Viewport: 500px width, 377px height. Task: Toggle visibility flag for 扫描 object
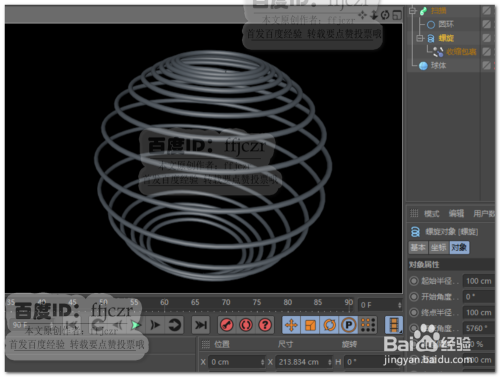click(487, 11)
